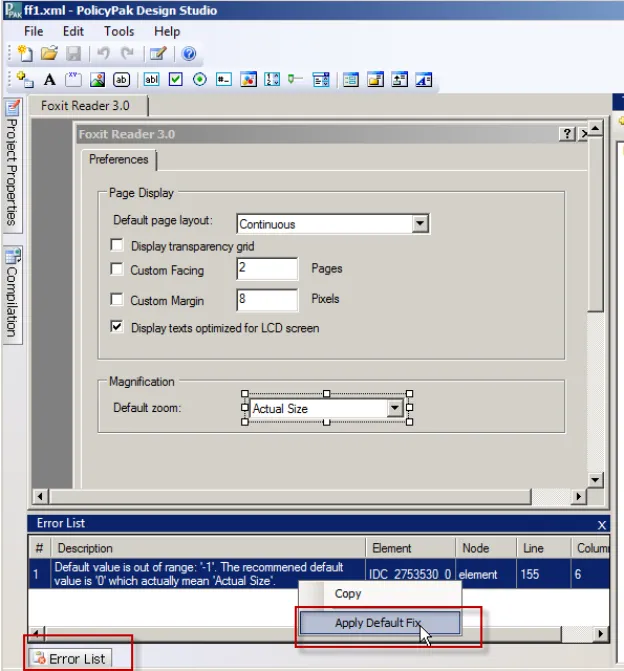
Task: Click the add tab/new element icon
Action: [x=25, y=80]
